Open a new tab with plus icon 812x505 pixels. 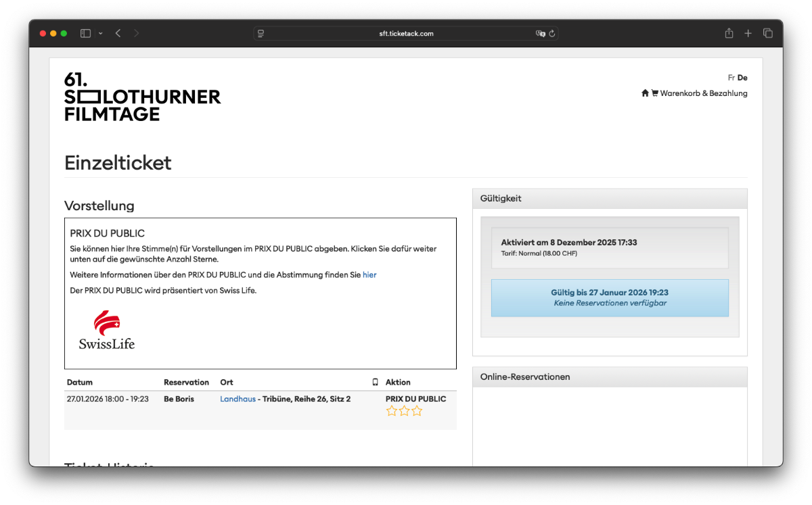(748, 33)
